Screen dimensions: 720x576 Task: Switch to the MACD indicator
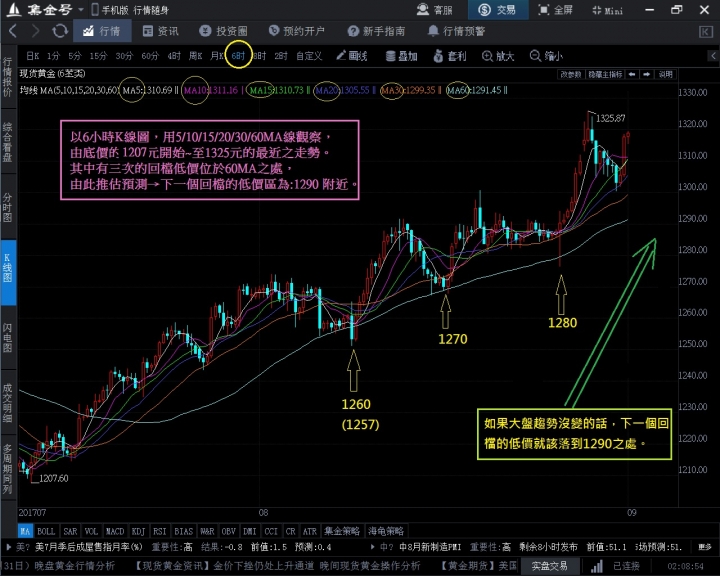[115, 531]
